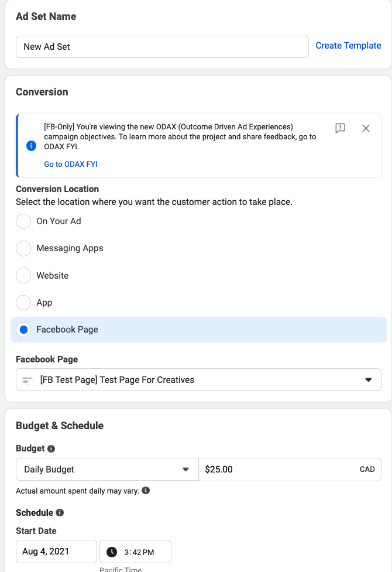The height and width of the screenshot is (572, 392).
Task: Select the On Your Ad radio button
Action: tap(23, 221)
